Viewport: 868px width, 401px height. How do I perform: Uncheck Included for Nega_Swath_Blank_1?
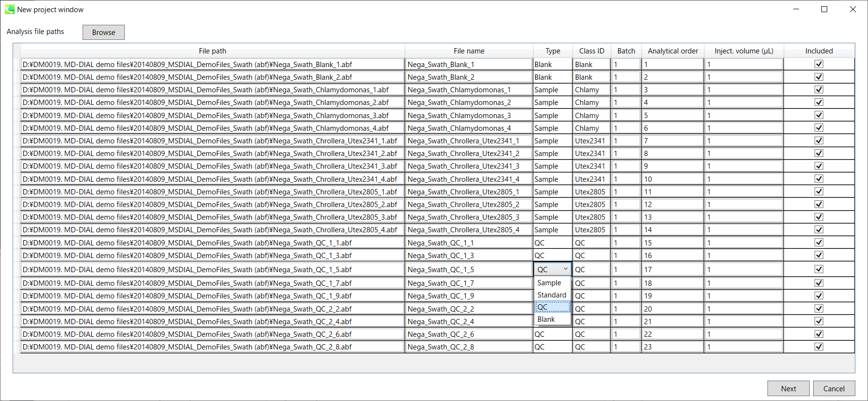[x=818, y=64]
